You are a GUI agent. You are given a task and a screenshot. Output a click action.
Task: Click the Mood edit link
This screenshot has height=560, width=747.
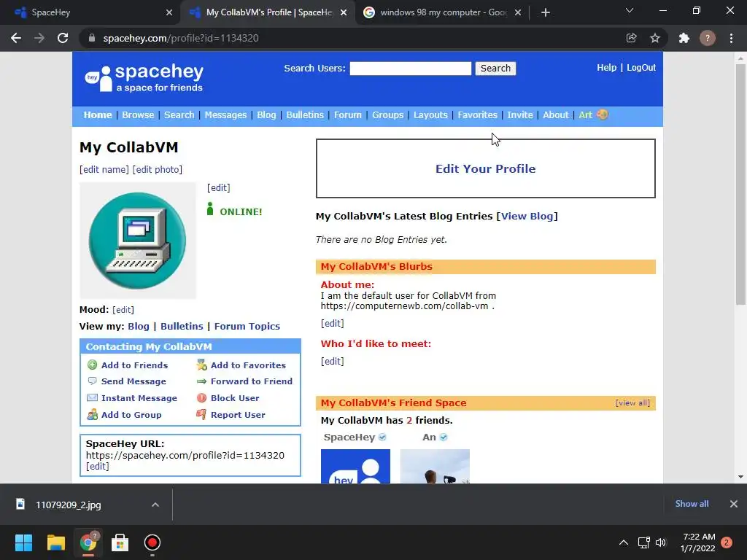tap(123, 310)
